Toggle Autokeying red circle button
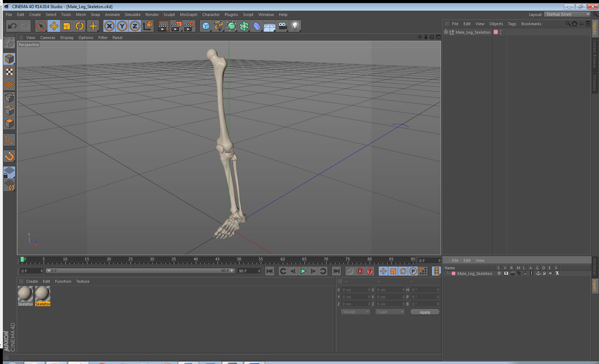Image resolution: width=599 pixels, height=364 pixels. 360,271
